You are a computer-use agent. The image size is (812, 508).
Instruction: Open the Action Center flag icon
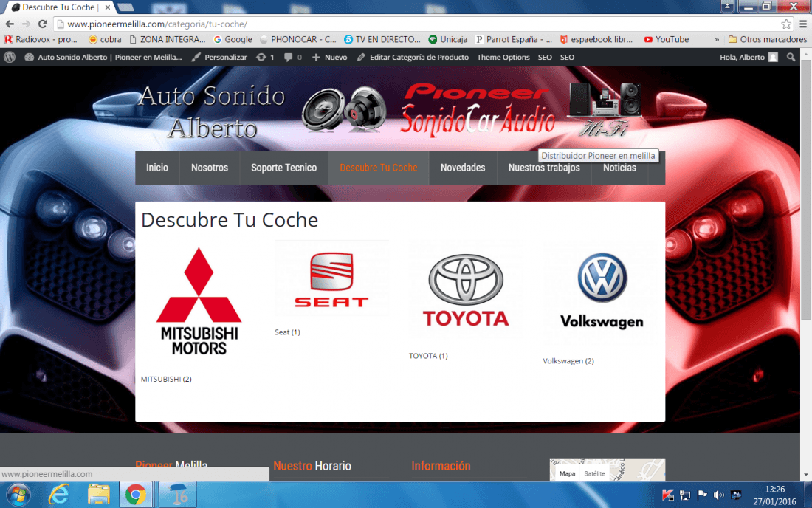(702, 495)
